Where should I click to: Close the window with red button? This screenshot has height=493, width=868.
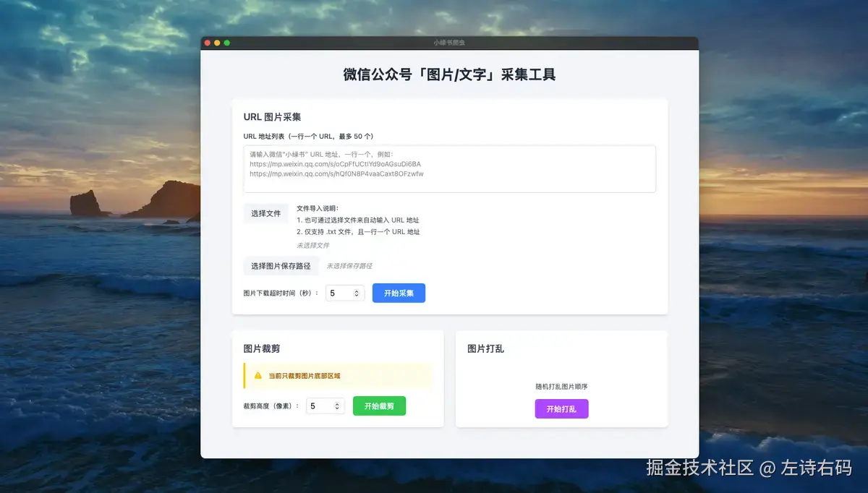coord(208,43)
